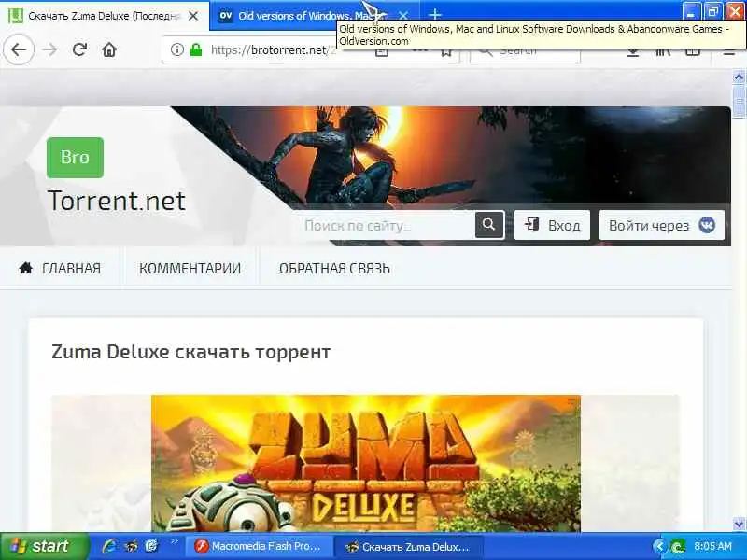Image resolution: width=747 pixels, height=560 pixels.
Task: Submit site search with magnifier button
Action: coord(489,224)
